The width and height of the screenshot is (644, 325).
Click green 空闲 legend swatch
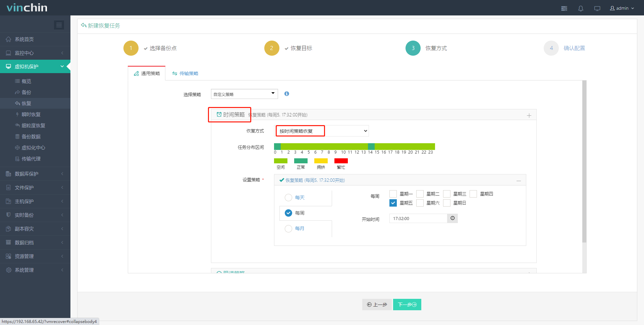(x=281, y=161)
